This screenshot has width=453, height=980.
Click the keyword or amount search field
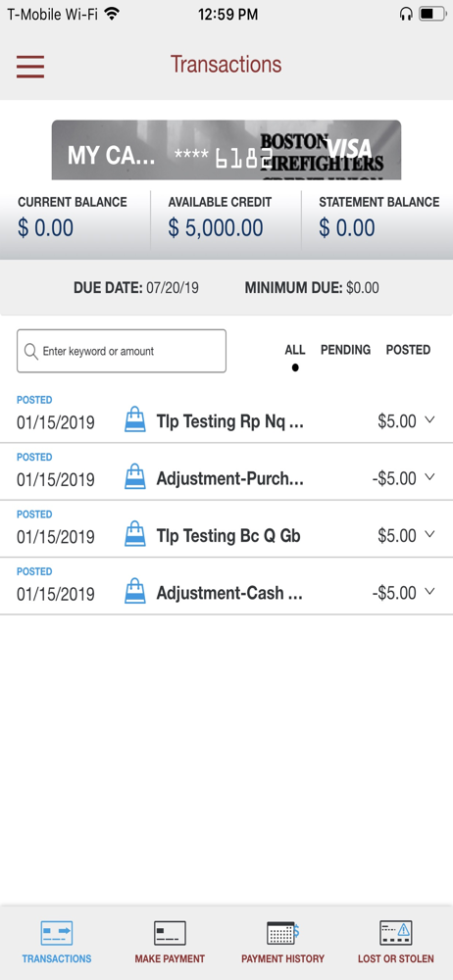(122, 351)
